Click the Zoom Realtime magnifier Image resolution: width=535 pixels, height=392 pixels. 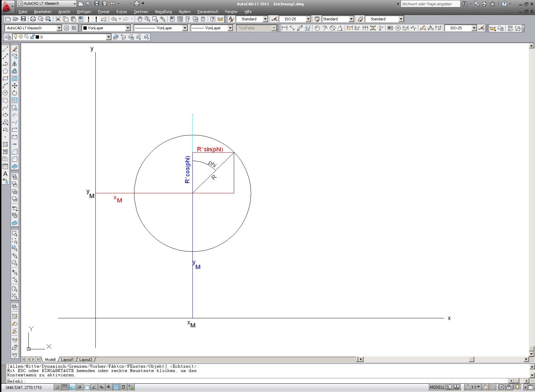pyautogui.click(x=147, y=19)
